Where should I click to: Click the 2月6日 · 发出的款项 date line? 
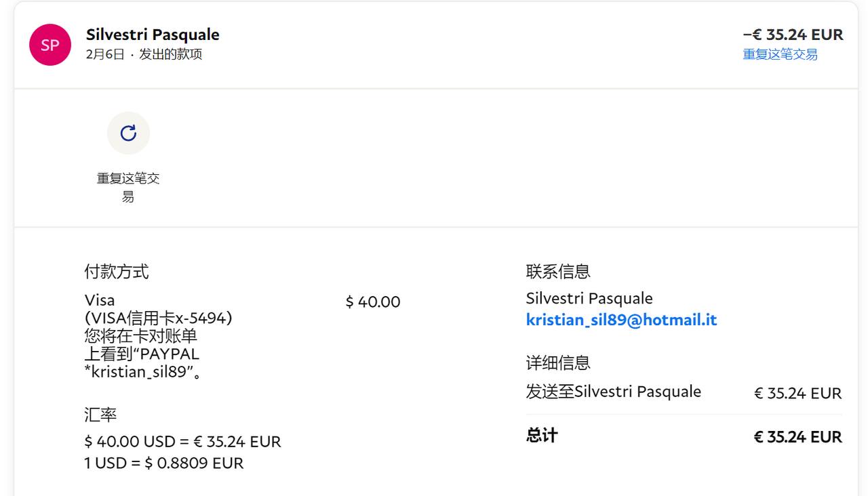(144, 55)
